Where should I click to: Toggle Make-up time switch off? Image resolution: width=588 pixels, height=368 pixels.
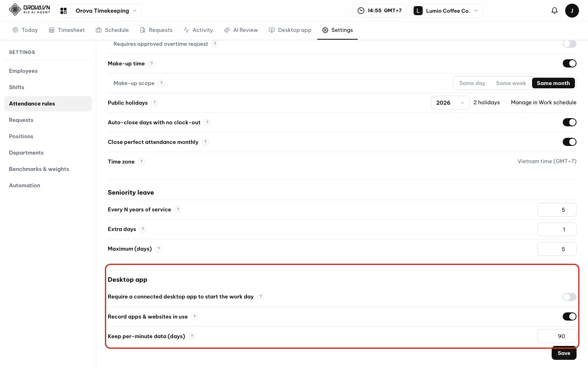tap(569, 63)
